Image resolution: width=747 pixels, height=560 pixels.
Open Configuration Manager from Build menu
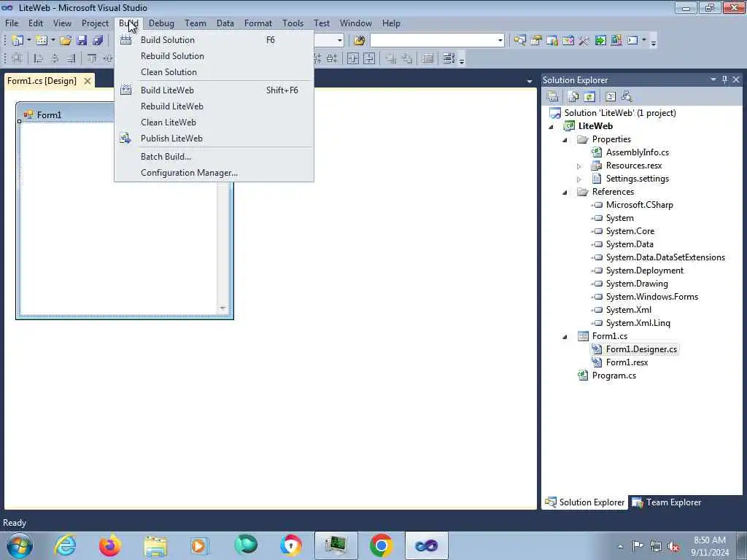point(214,173)
